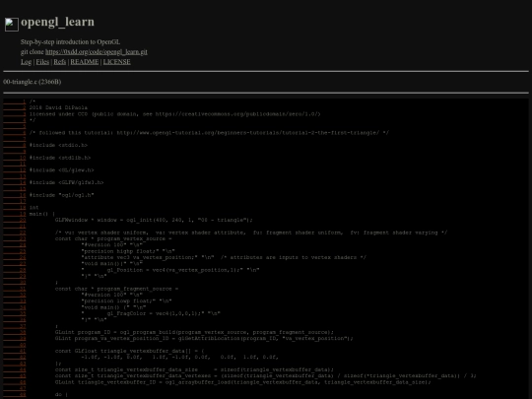Viewport: 532px width, 399px height.
Task: Click the '00-triangle.c (2366B)' file label
Action: (x=33, y=82)
